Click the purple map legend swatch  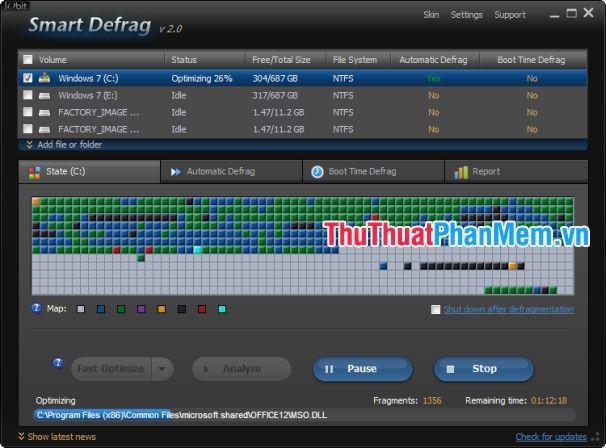tap(141, 309)
